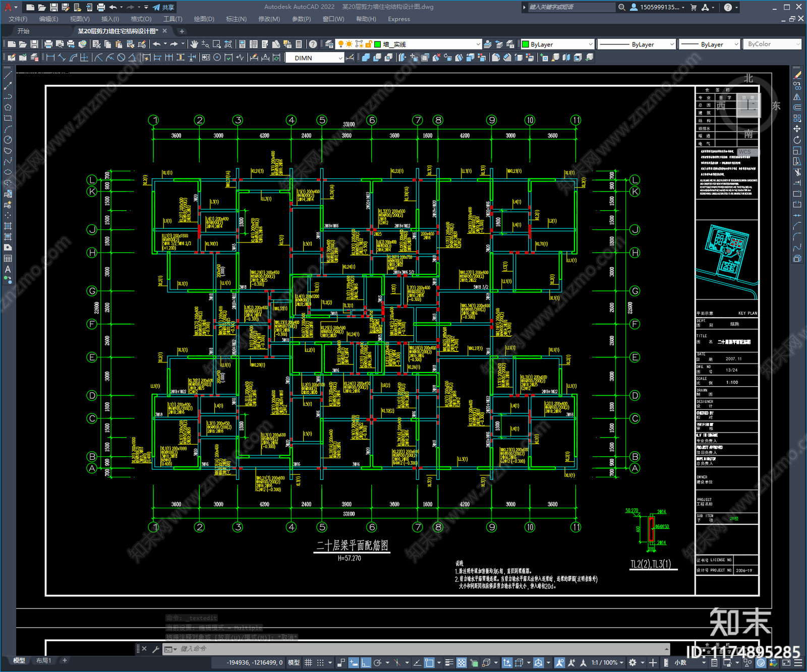Click Save icon in quick access toolbar
This screenshot has height=672, width=807.
[54, 7]
